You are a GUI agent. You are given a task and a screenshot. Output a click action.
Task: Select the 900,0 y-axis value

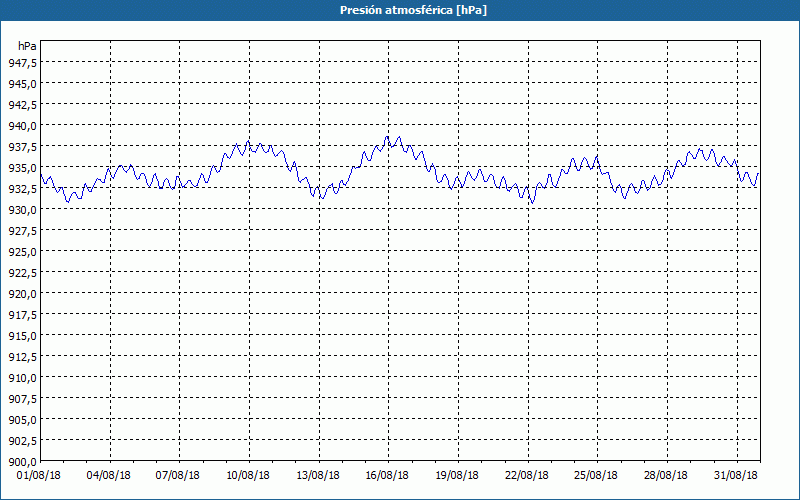[x=22, y=462]
